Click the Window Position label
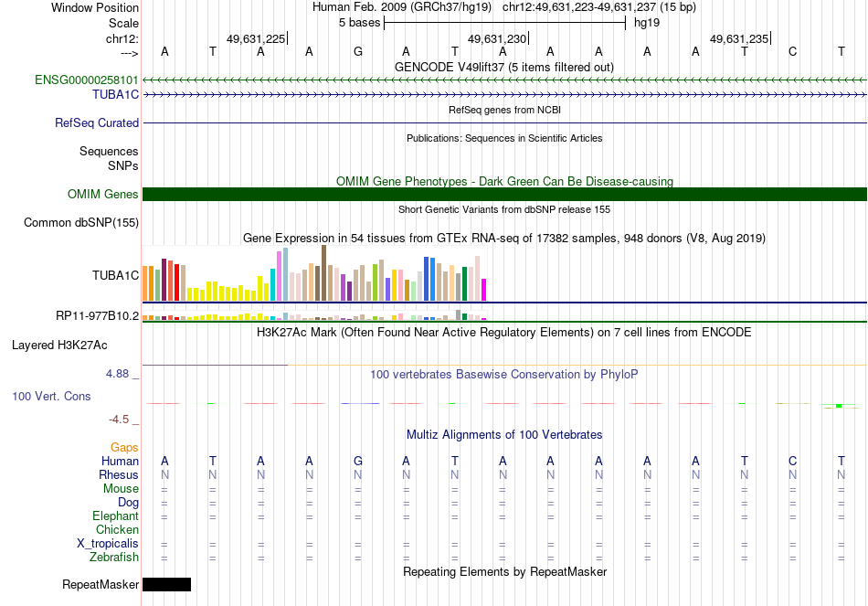The width and height of the screenshot is (868, 606). pos(95,7)
